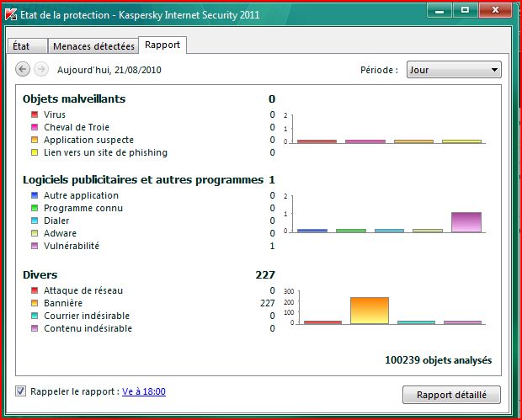Click the Ve à 18:00 link
Viewport: 522px width, 420px height.
click(144, 391)
